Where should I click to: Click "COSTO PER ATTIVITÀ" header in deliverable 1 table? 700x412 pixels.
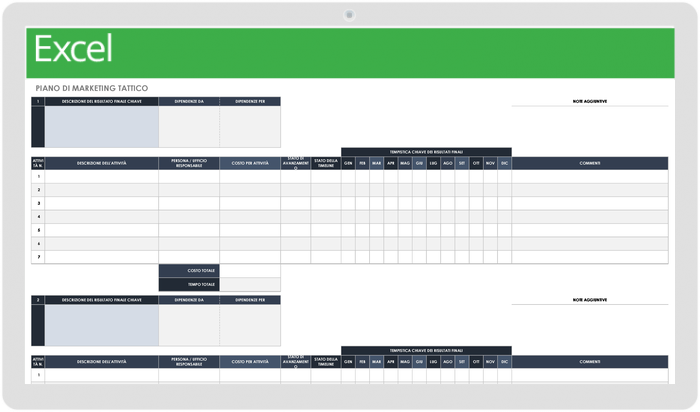(250, 163)
